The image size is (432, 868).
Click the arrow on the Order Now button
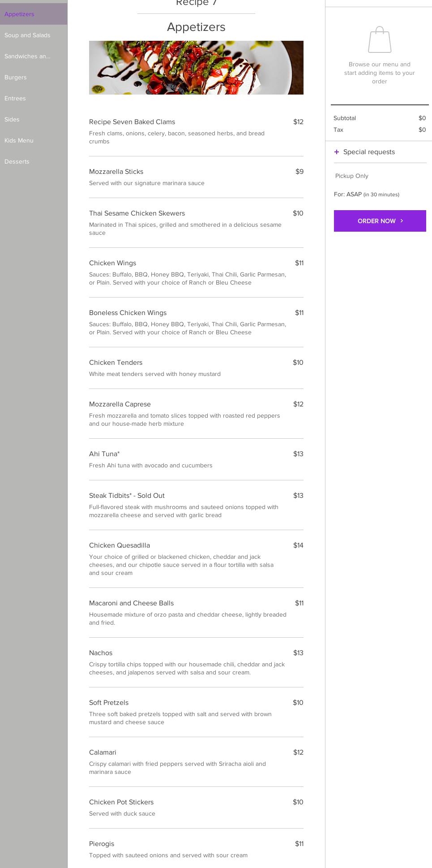(402, 221)
